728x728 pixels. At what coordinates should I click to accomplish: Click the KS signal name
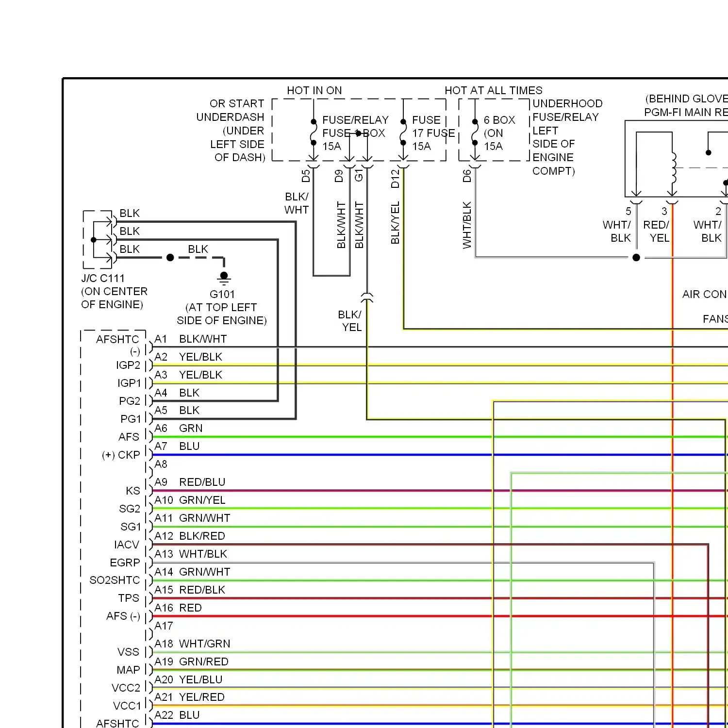coord(133,491)
